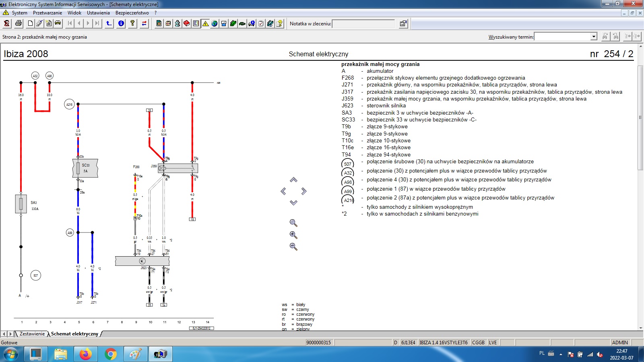The image size is (644, 362).
Task: Pan the diagram right with the right arrow
Action: click(x=304, y=191)
